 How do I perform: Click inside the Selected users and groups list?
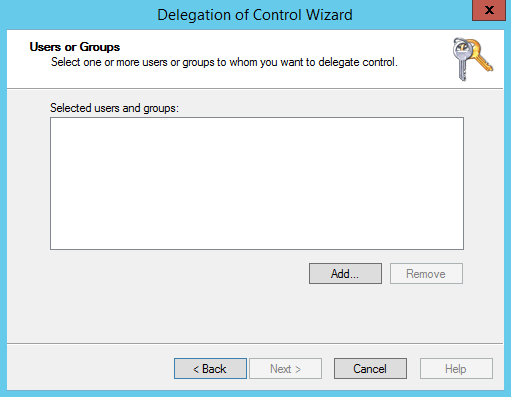coord(257,183)
